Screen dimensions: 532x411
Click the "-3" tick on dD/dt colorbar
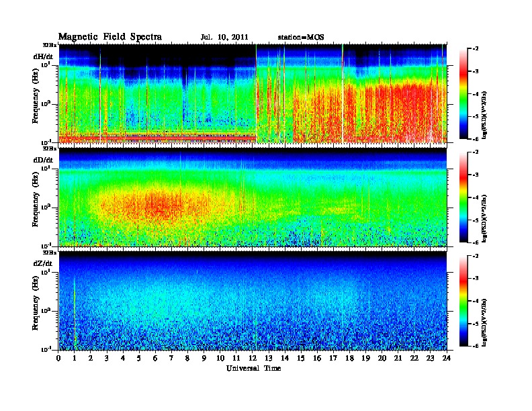tap(476, 175)
